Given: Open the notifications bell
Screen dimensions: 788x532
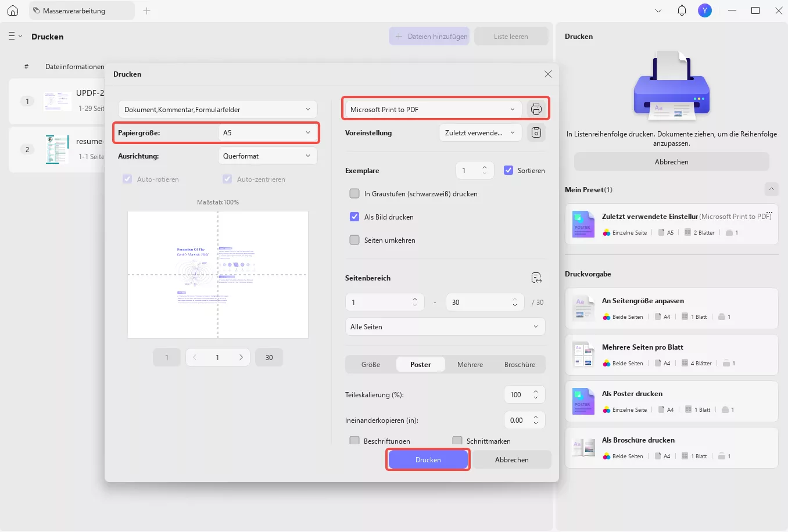Looking at the screenshot, I should pos(682,10).
